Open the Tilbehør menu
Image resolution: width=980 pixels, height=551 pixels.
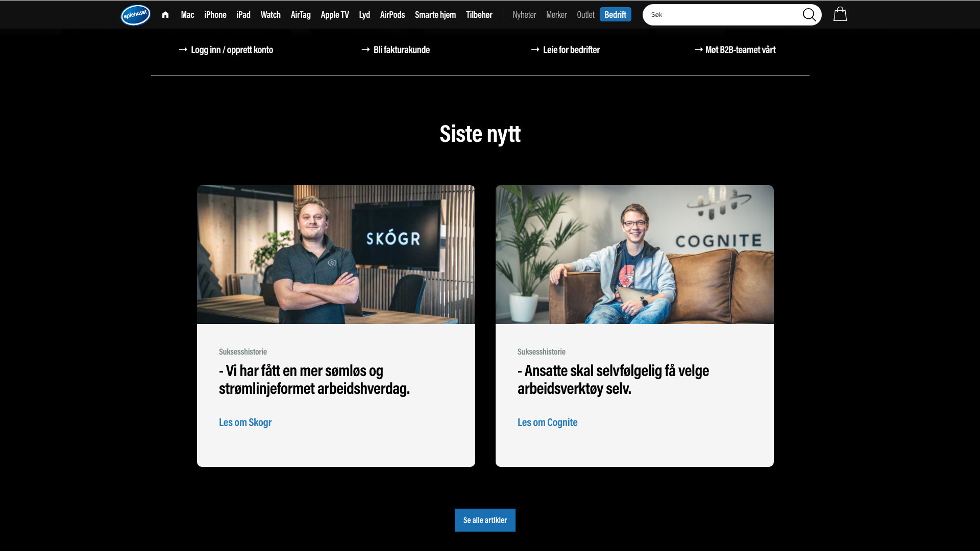pos(479,15)
